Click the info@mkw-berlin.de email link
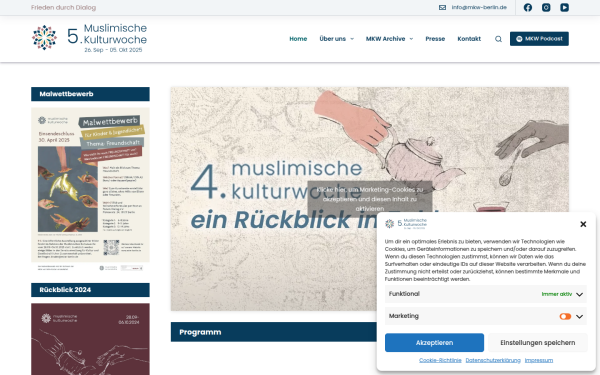 (479, 7)
